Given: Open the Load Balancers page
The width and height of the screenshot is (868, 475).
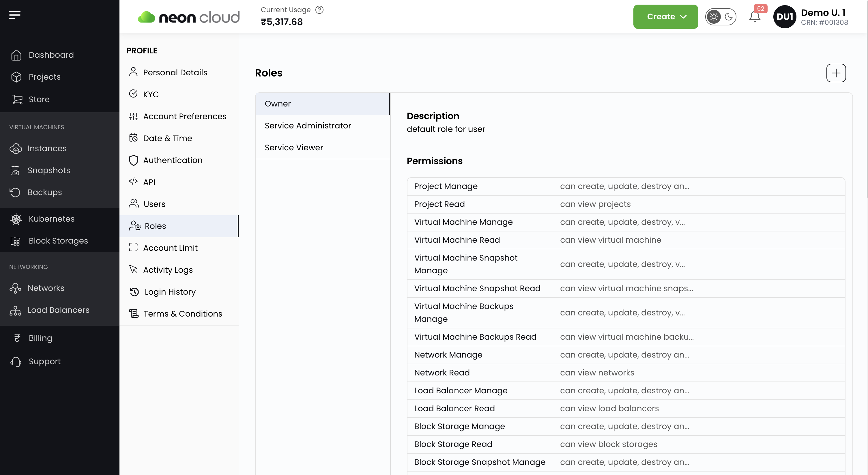Looking at the screenshot, I should point(58,310).
